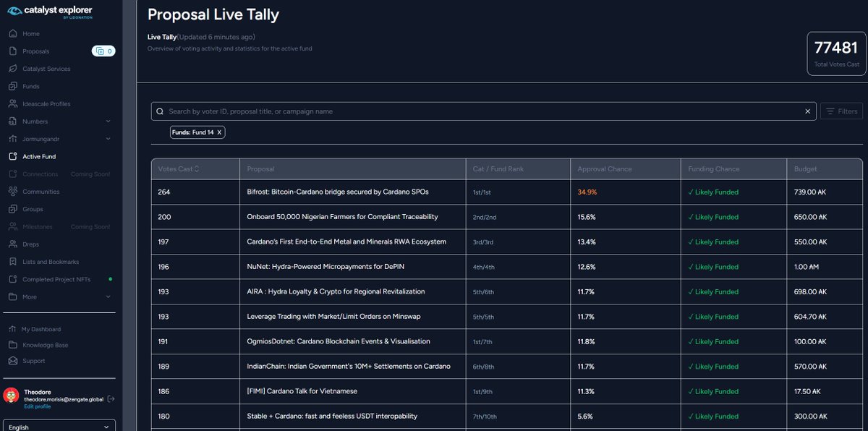868x431 pixels.
Task: Open the Filters button
Action: coord(841,111)
